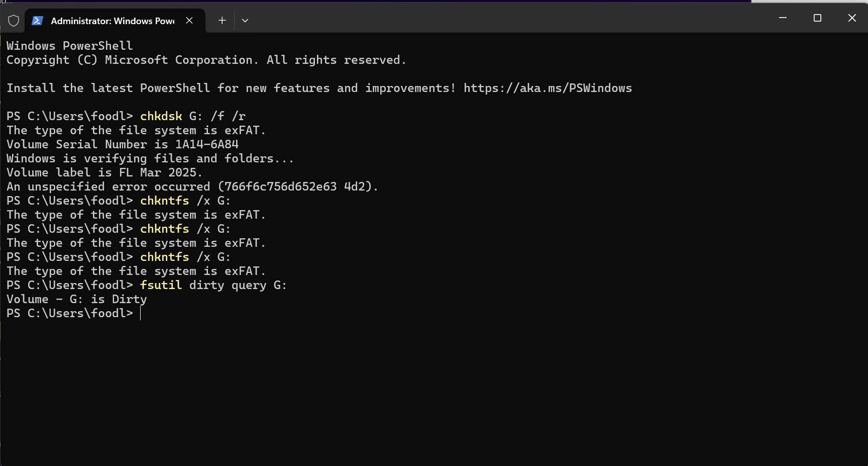868x466 pixels.
Task: Expand the new tab profile dropdown chevron
Action: (245, 21)
